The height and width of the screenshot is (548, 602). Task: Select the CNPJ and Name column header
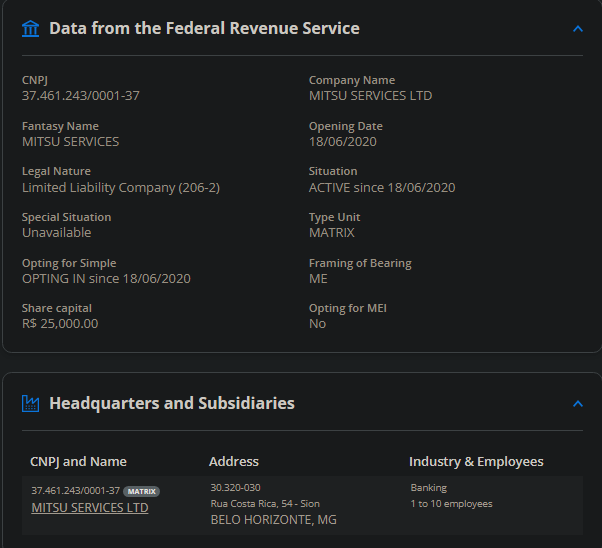click(x=78, y=461)
